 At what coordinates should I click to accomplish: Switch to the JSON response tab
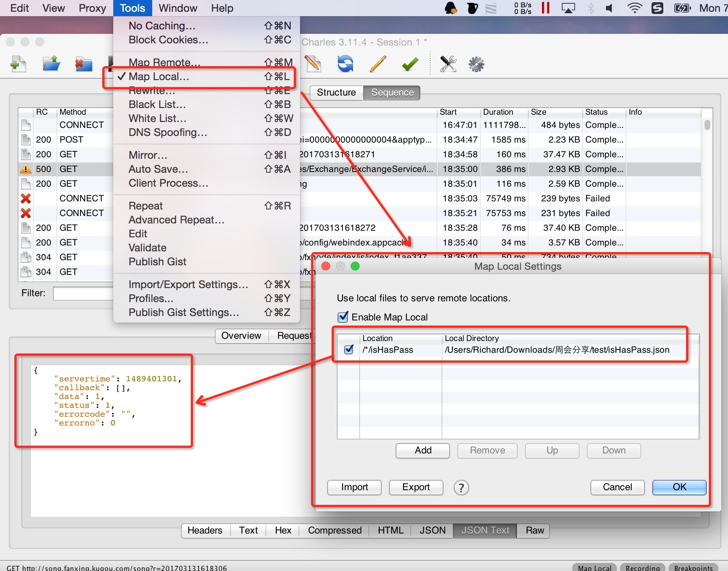pos(432,530)
